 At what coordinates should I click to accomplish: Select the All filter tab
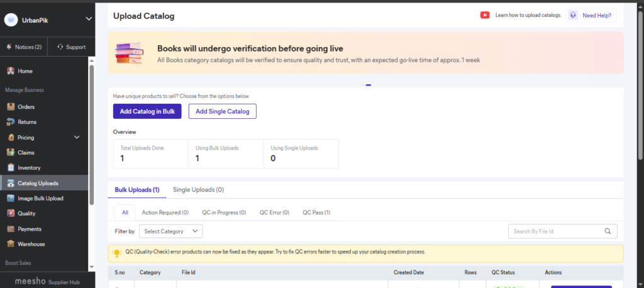125,213
